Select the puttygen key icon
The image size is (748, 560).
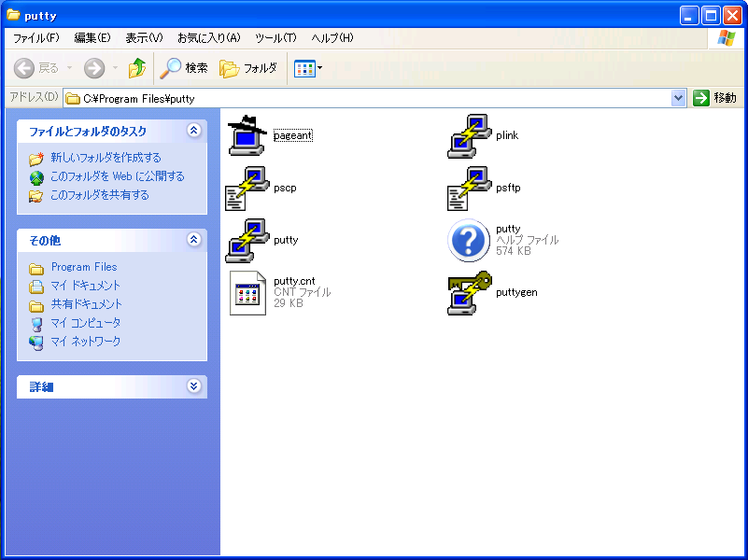pyautogui.click(x=470, y=293)
